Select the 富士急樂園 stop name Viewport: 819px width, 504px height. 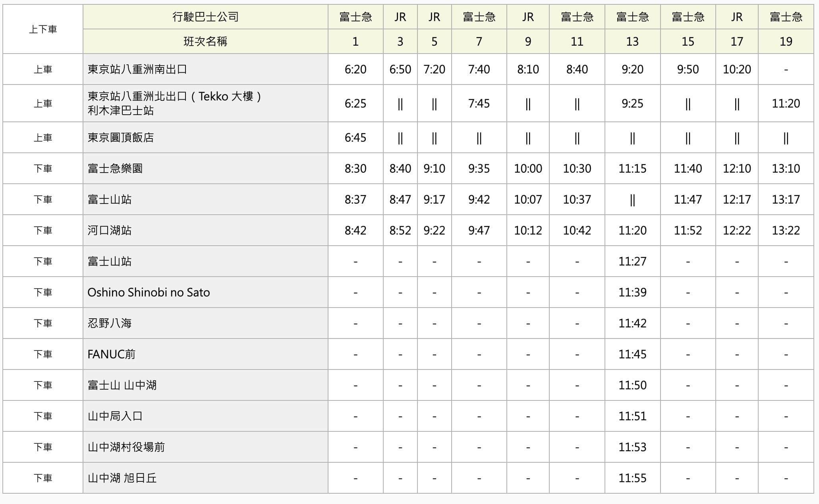click(x=115, y=169)
